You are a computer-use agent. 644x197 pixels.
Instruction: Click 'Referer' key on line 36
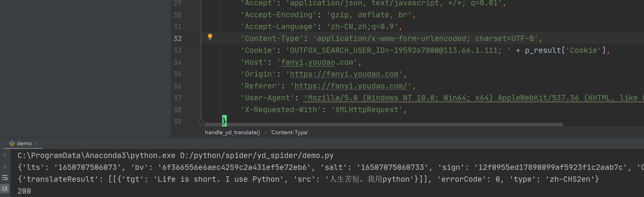point(261,86)
